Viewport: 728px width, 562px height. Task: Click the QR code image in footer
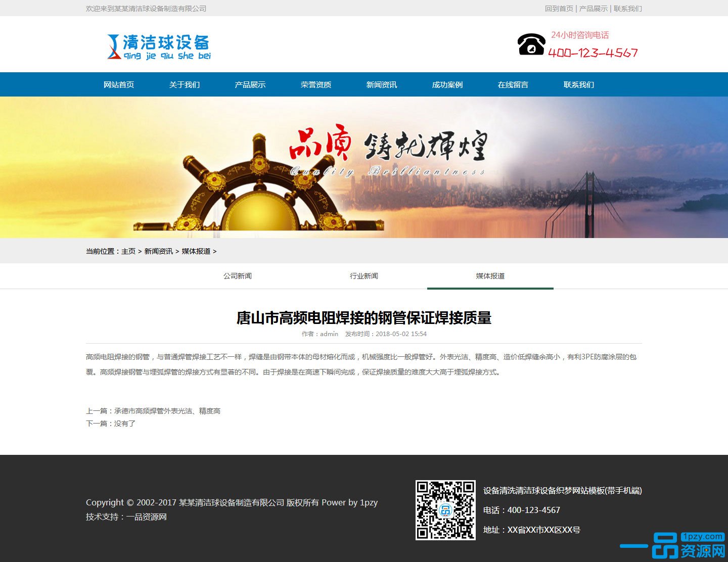coord(445,510)
